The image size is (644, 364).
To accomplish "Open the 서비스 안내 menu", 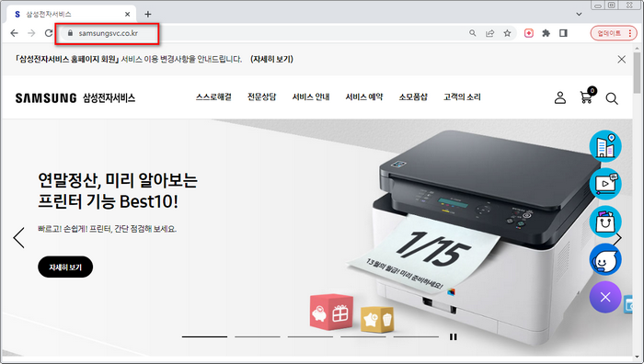I will [x=311, y=97].
